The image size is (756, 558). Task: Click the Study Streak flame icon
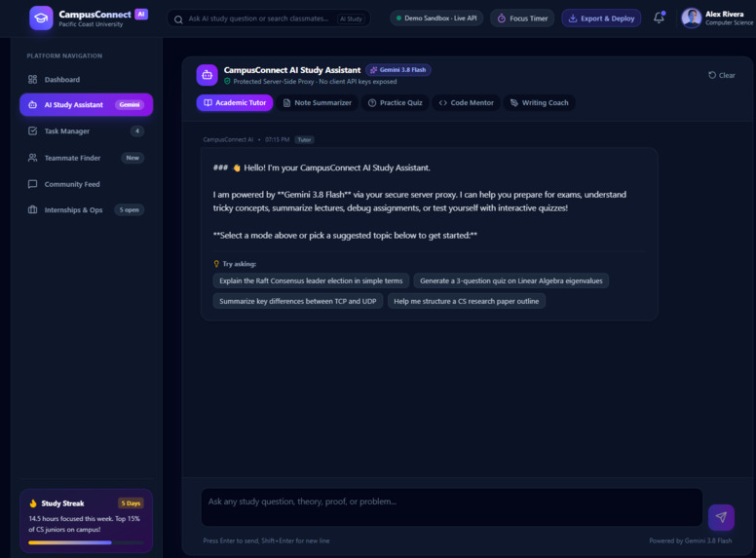click(33, 503)
